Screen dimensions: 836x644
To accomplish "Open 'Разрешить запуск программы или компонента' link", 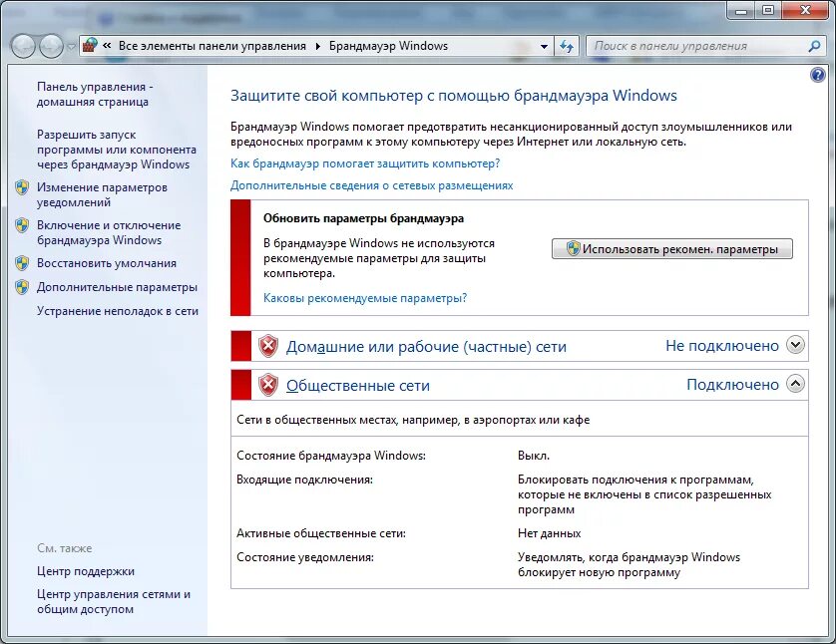I will pos(117,150).
